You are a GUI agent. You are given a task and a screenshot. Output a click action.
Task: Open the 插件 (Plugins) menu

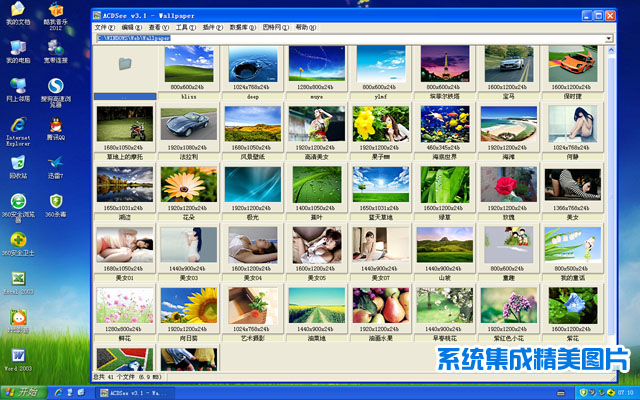click(213, 27)
